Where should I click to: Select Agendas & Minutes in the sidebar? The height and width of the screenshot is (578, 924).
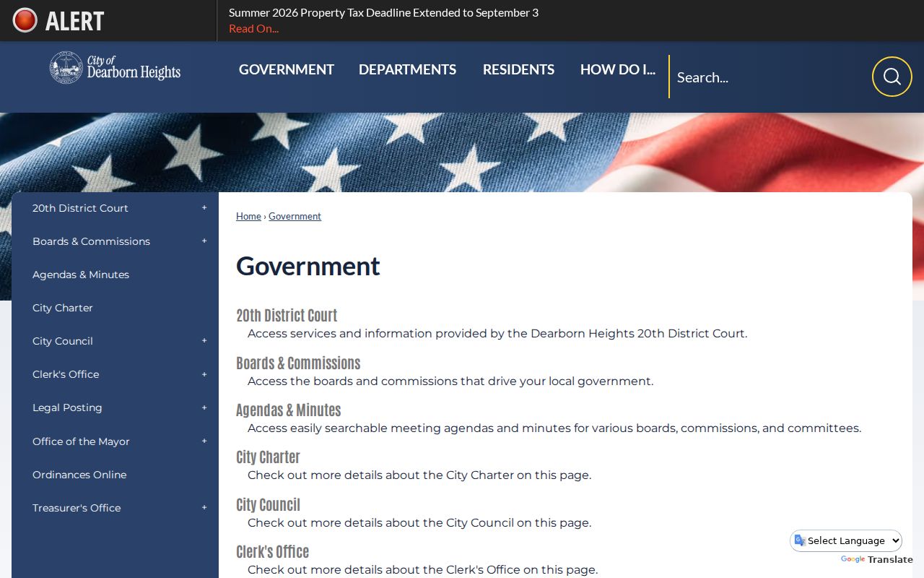coord(81,275)
